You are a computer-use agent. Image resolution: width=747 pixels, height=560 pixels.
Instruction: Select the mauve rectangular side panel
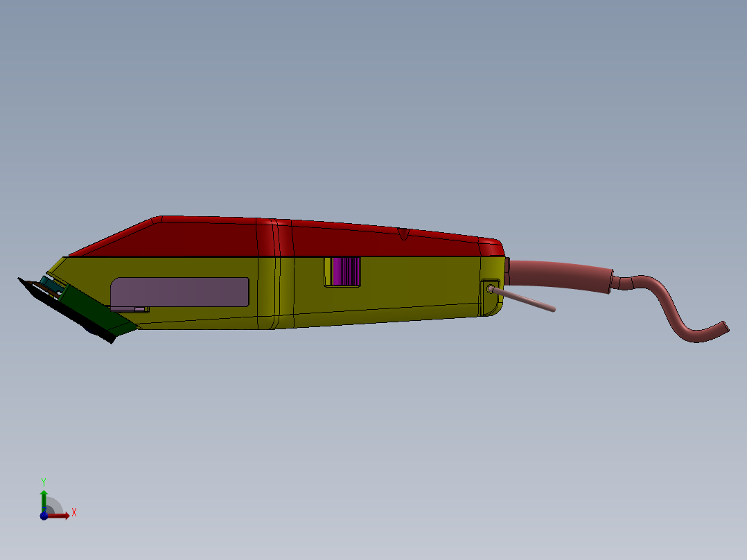click(179, 292)
